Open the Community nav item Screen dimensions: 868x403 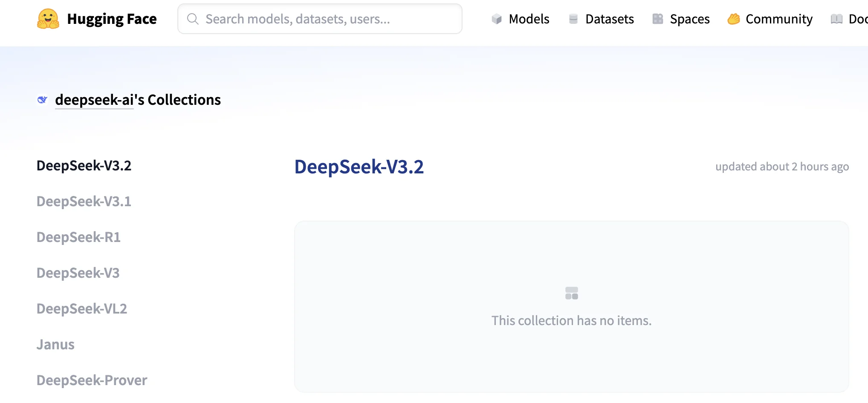pos(779,19)
